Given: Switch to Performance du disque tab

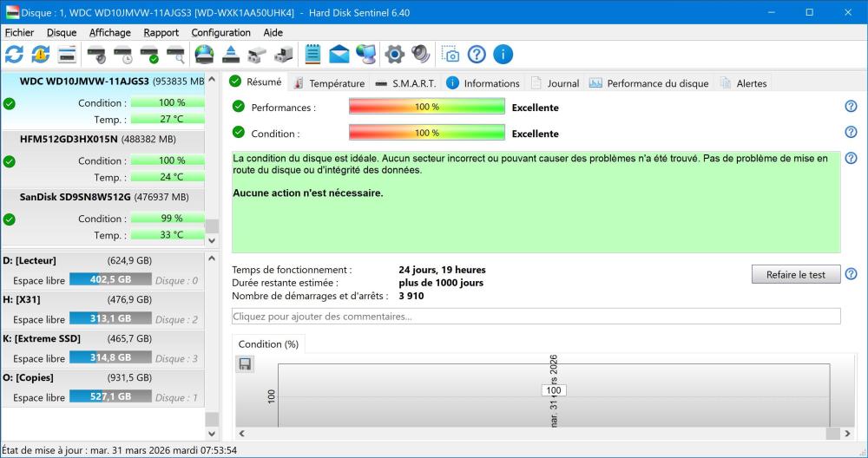Looking at the screenshot, I should coord(648,83).
